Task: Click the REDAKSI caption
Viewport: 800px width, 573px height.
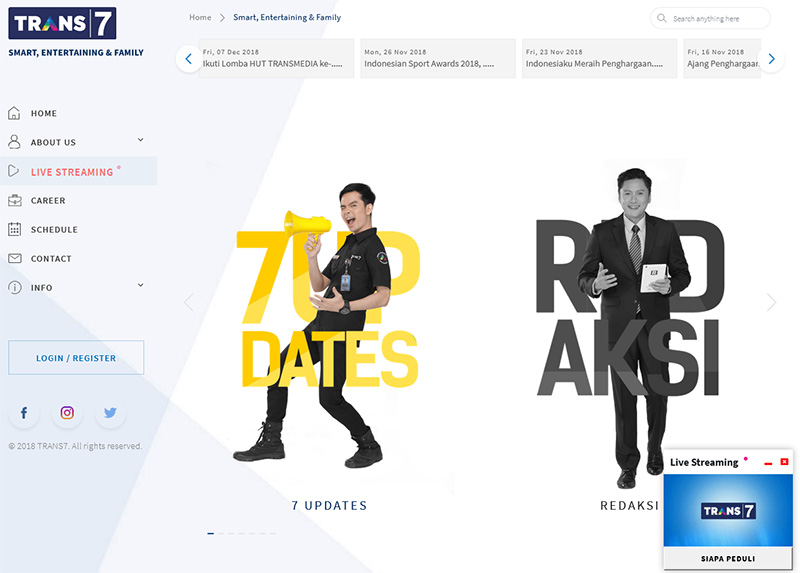Action: click(x=629, y=506)
